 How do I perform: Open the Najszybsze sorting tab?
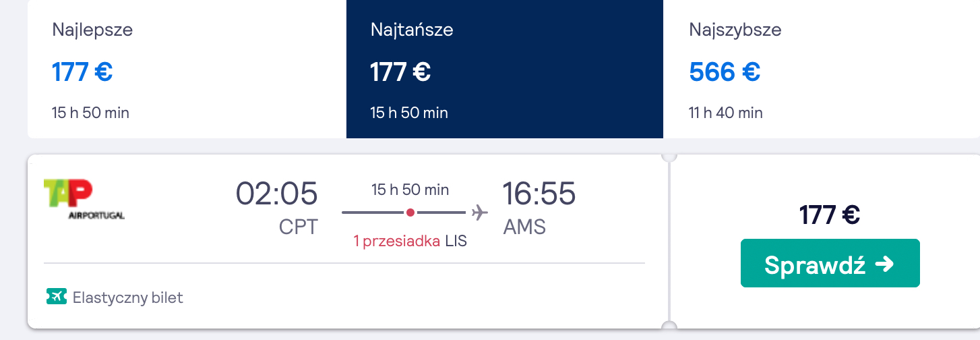point(822,69)
